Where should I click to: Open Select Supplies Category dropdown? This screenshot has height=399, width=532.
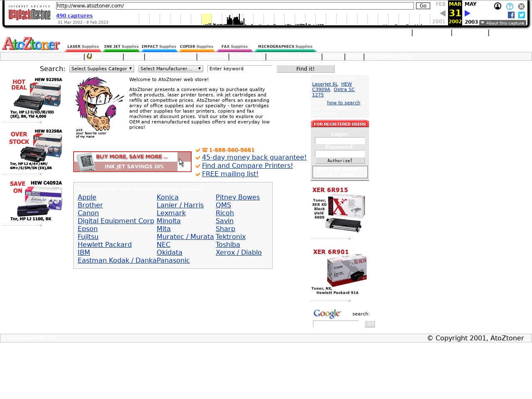tap(102, 69)
